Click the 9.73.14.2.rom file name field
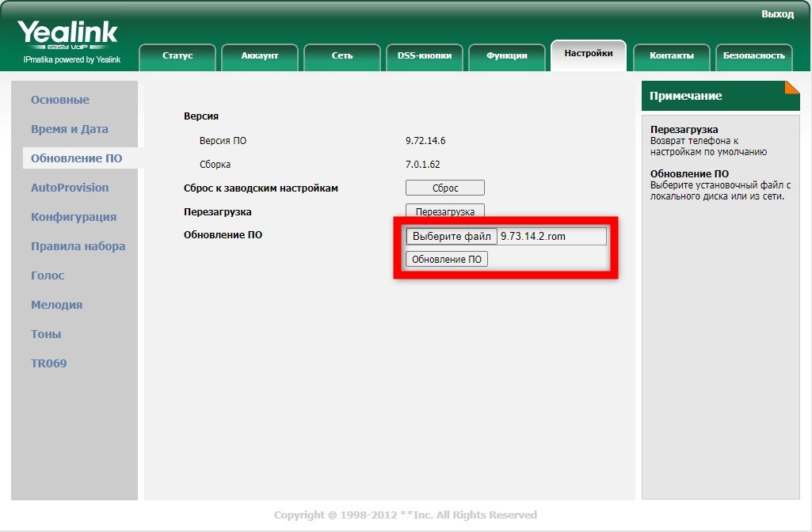Viewport: 812px width, 532px height. pos(552,237)
